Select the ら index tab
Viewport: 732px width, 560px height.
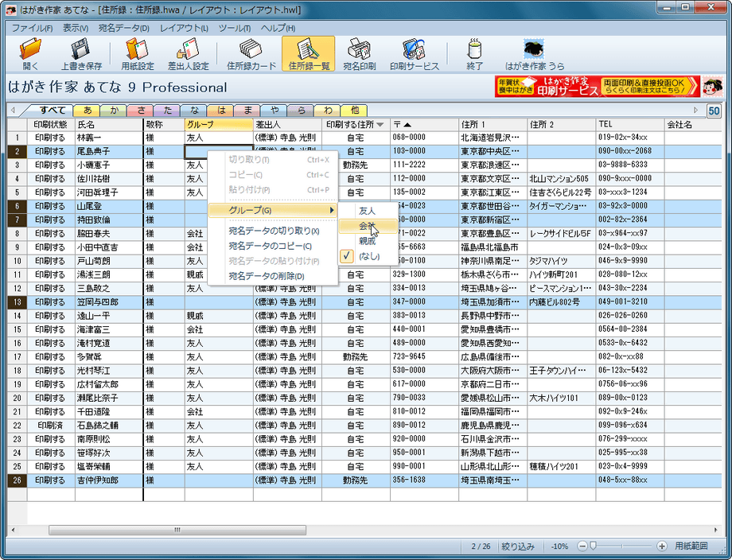point(301,110)
